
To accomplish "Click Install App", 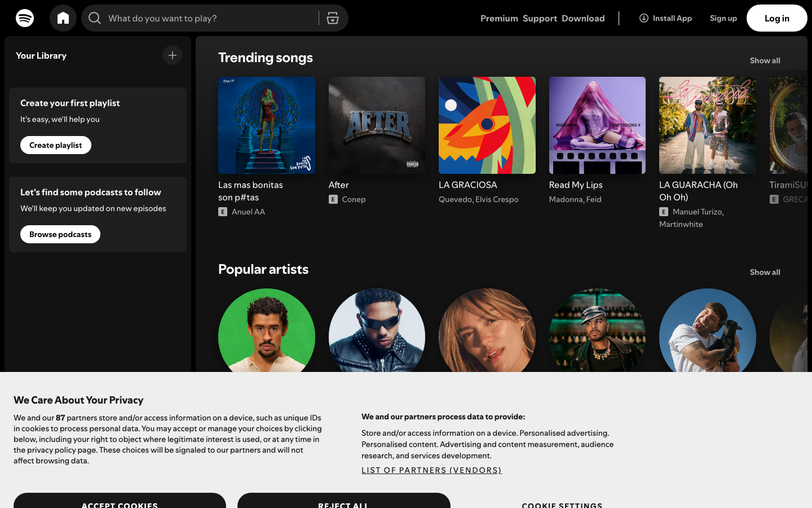I will tap(665, 18).
